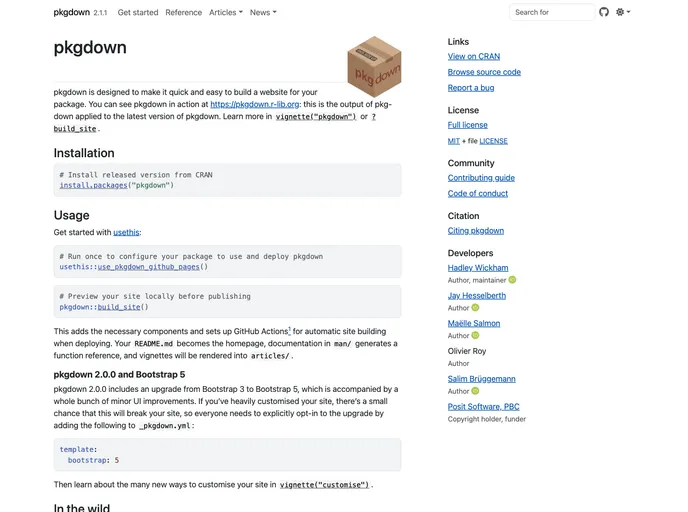Viewport: 688px width, 512px height.
Task: Open the Get started page
Action: 138,12
